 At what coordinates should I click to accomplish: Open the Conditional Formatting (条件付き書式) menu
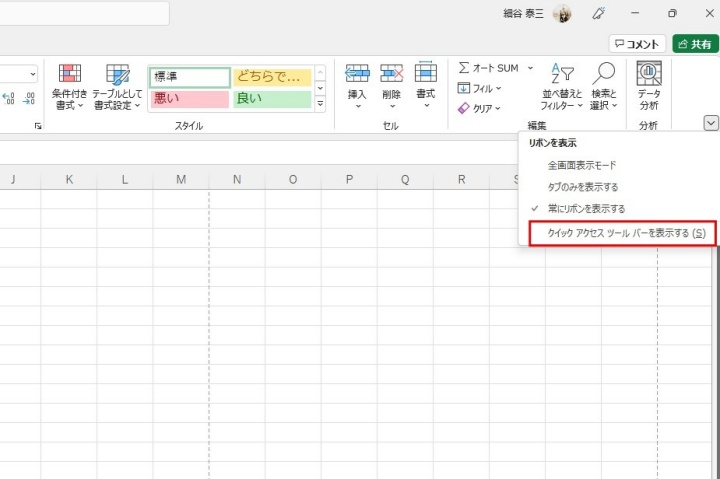(69, 87)
